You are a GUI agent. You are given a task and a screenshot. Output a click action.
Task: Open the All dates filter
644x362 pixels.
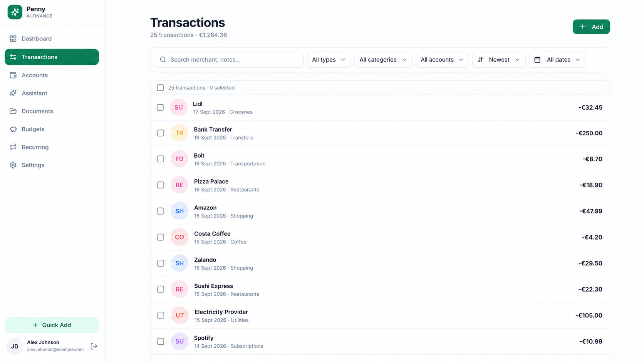(x=557, y=60)
